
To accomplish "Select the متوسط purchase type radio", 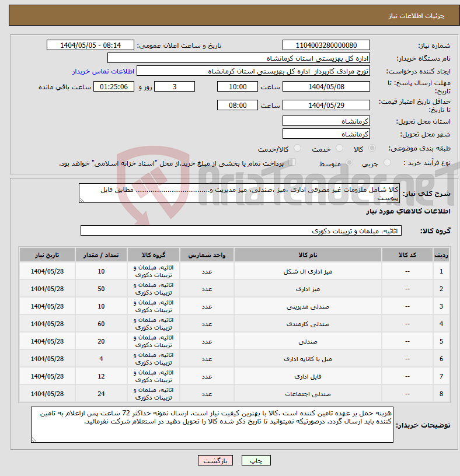I will point(350,163).
